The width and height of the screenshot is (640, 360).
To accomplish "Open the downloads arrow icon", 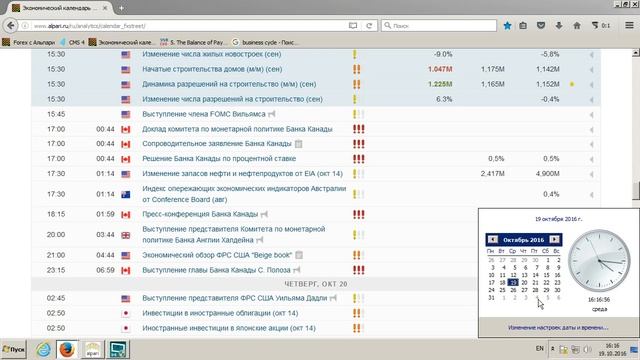I will coord(559,26).
